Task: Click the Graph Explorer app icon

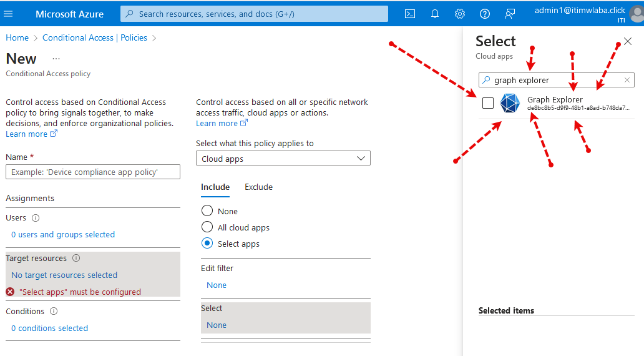Action: (x=510, y=103)
